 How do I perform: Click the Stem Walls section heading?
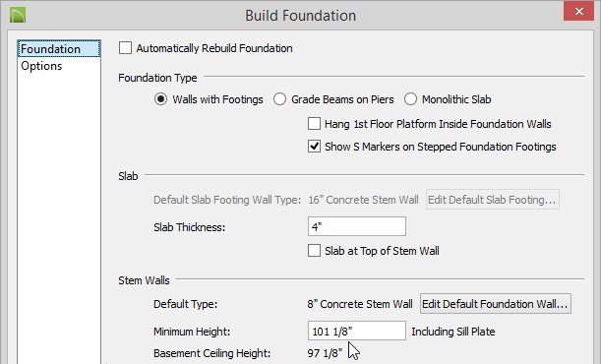point(144,280)
